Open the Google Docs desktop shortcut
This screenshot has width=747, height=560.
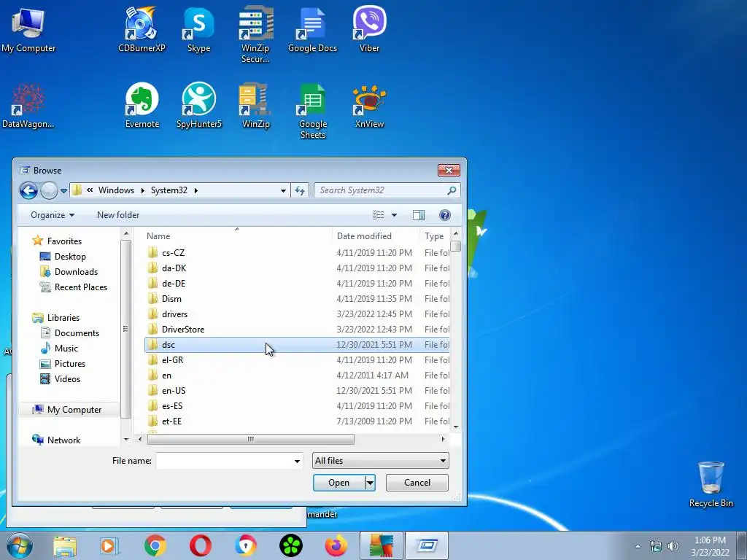(x=312, y=28)
